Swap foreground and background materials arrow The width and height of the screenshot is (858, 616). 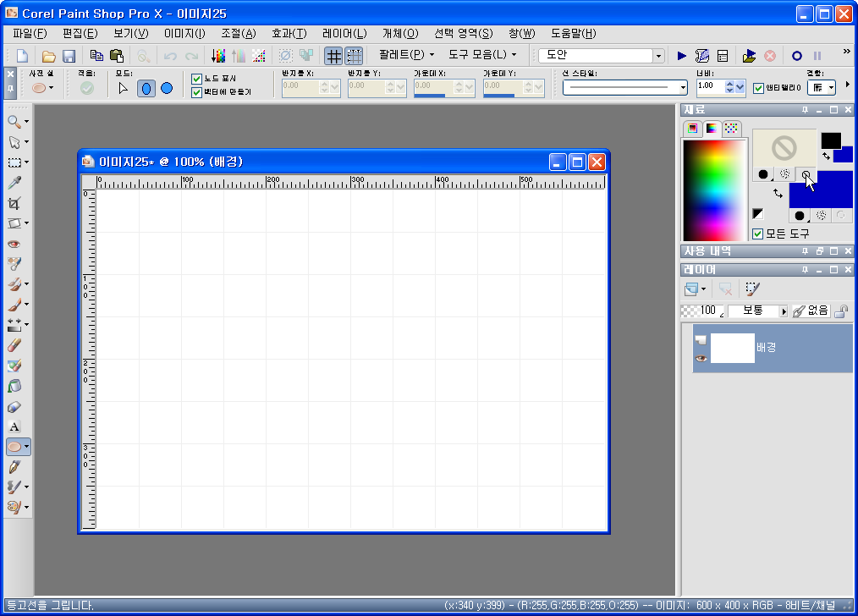778,193
